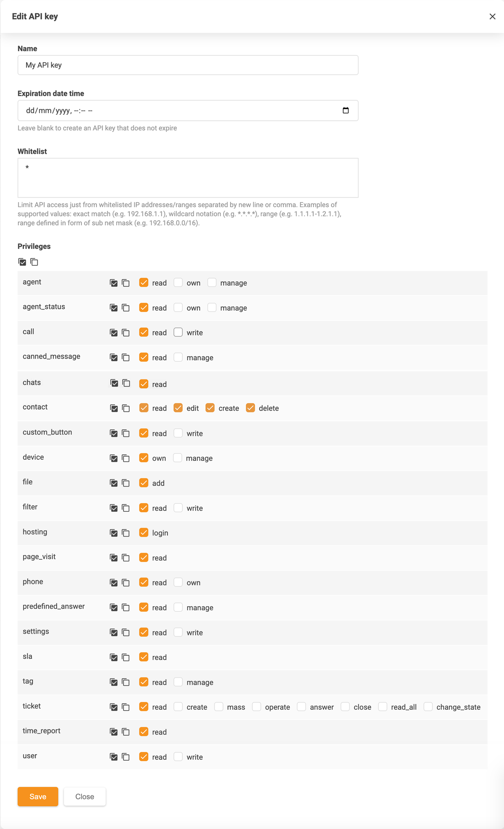
Task: Disable login privilege for hosting
Action: (x=144, y=533)
